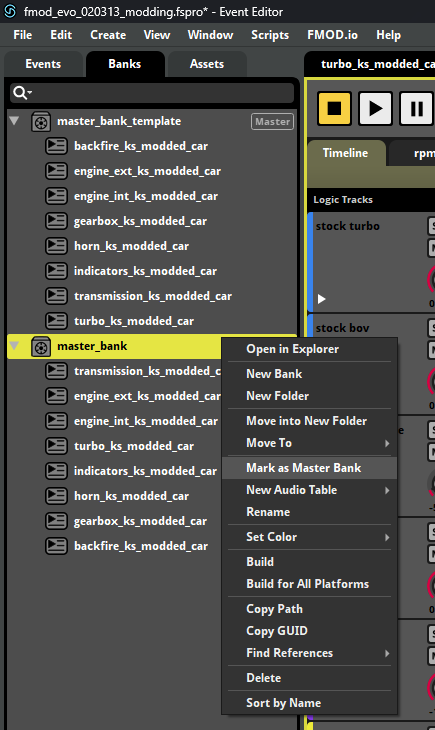The image size is (435, 730).
Task: Expand the stock turbo track disclosure arrow
Action: point(321,299)
